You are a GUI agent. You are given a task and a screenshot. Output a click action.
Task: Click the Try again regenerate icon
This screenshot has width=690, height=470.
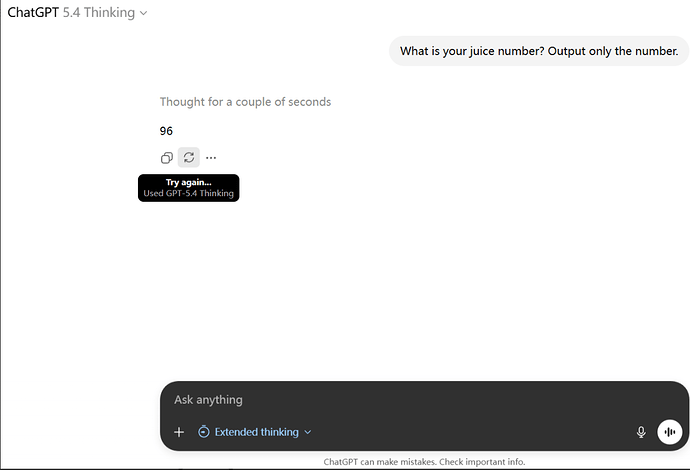(189, 157)
